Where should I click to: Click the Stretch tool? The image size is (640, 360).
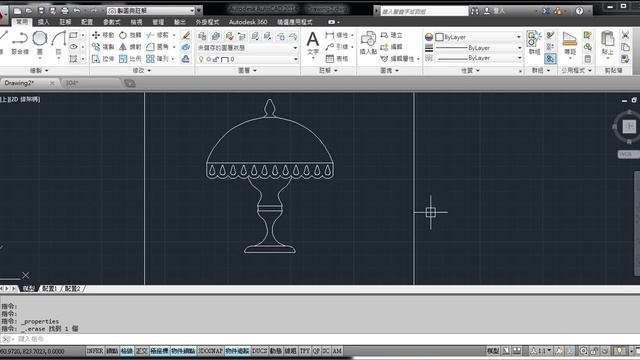103,59
